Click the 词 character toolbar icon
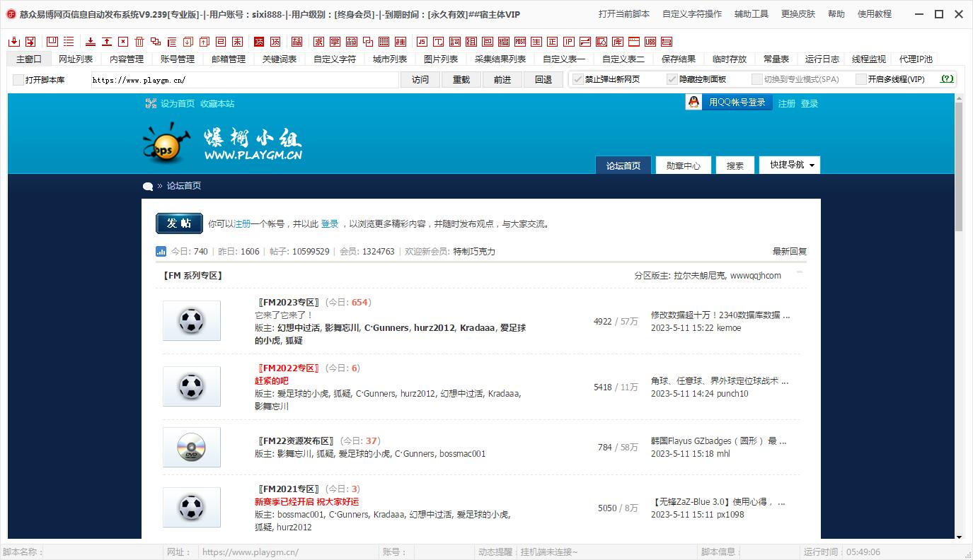 (x=454, y=41)
